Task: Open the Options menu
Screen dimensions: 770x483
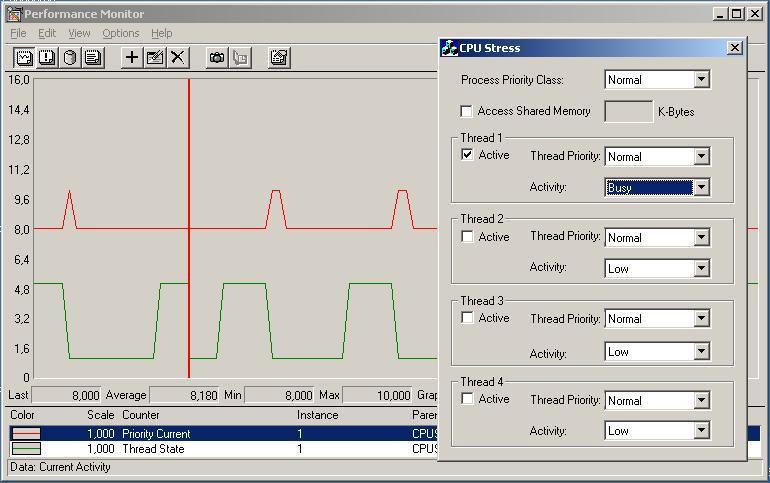Action: pos(121,33)
